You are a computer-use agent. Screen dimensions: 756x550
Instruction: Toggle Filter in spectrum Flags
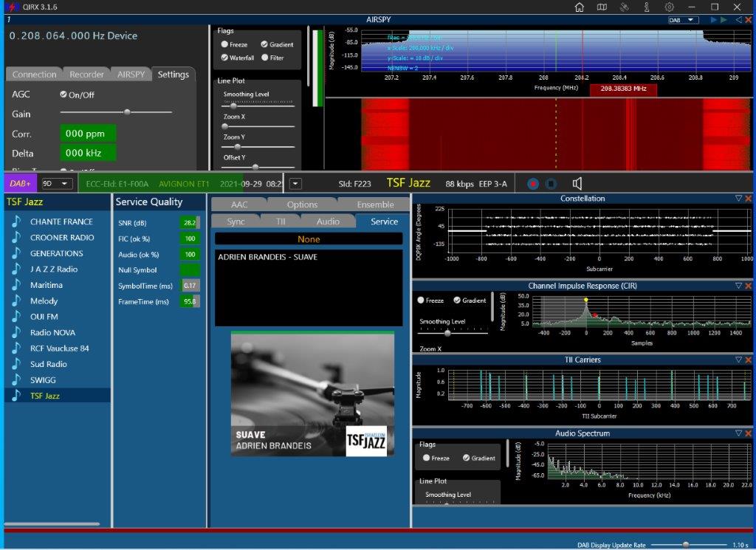265,58
